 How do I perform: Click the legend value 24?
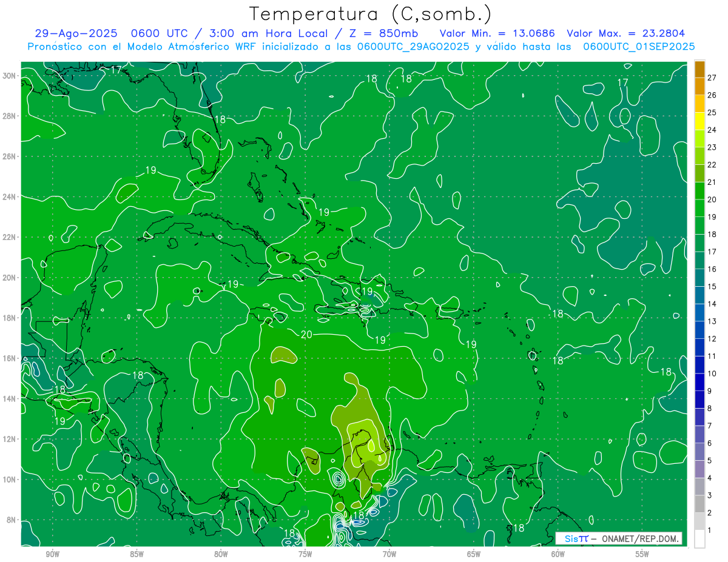pos(712,129)
